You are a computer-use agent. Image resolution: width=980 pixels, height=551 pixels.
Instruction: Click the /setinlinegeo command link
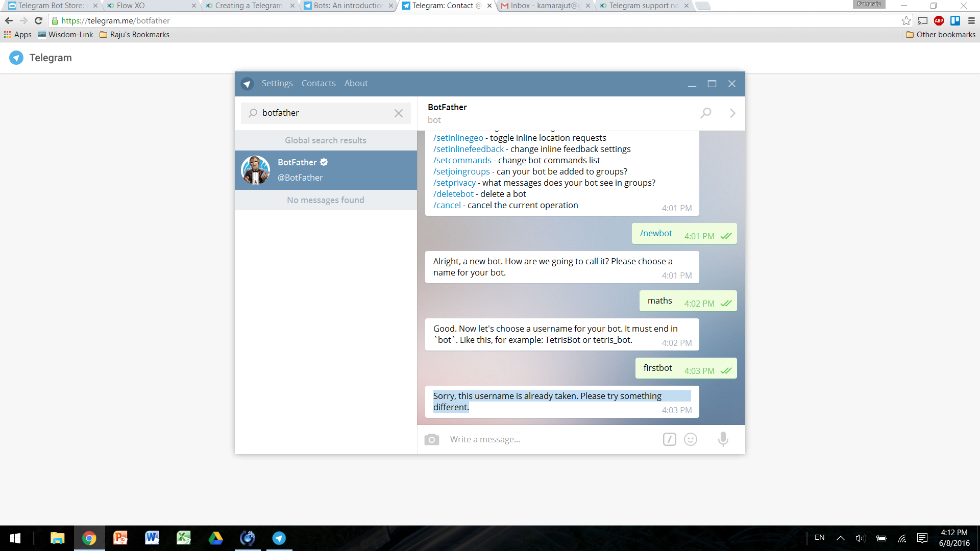tap(458, 138)
